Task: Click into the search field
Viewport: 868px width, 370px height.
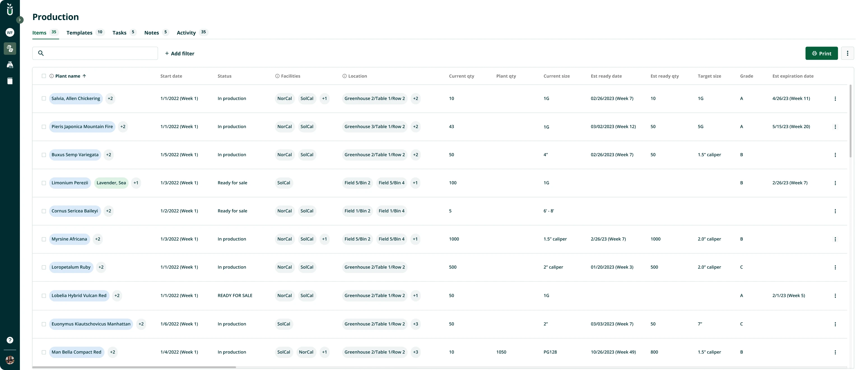Action: point(95,53)
